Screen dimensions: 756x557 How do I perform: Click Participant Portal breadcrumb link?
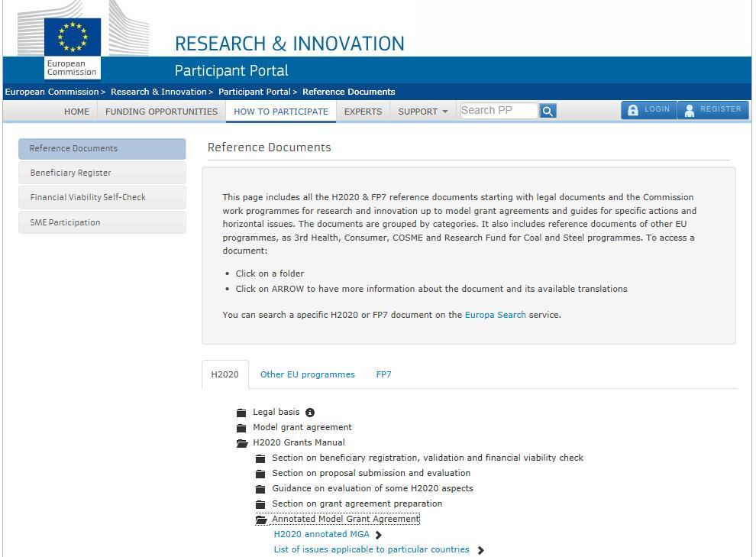(254, 92)
